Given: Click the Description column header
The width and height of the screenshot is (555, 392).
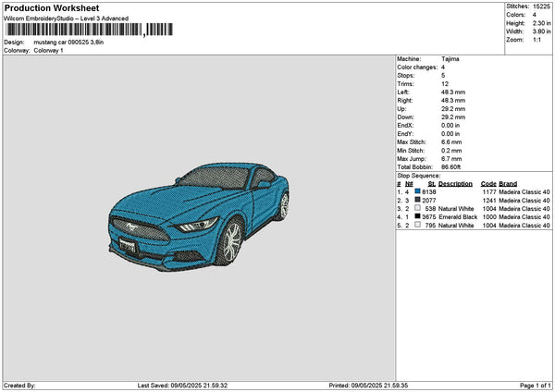Looking at the screenshot, I should tap(455, 183).
